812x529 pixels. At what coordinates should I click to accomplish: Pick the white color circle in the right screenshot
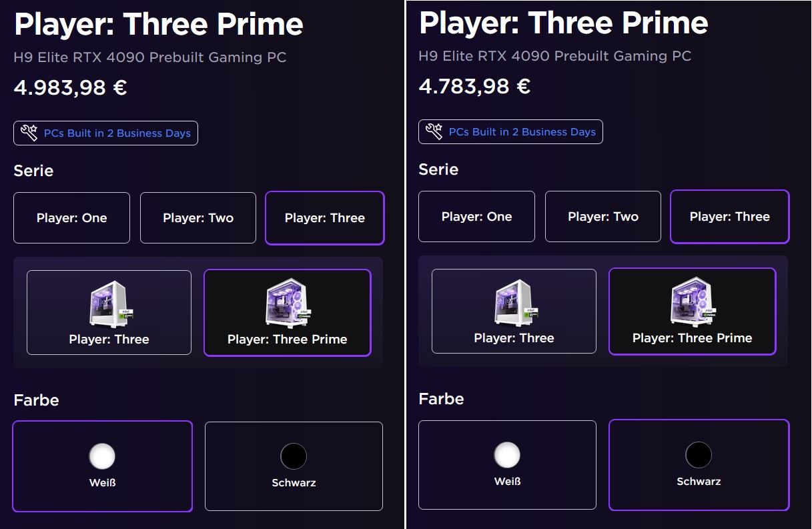(507, 456)
